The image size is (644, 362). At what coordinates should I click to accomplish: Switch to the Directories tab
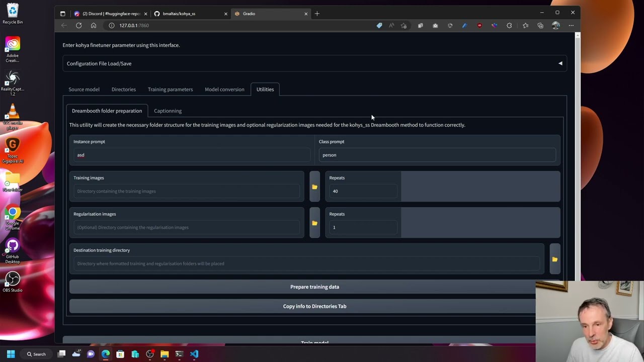[124, 89]
